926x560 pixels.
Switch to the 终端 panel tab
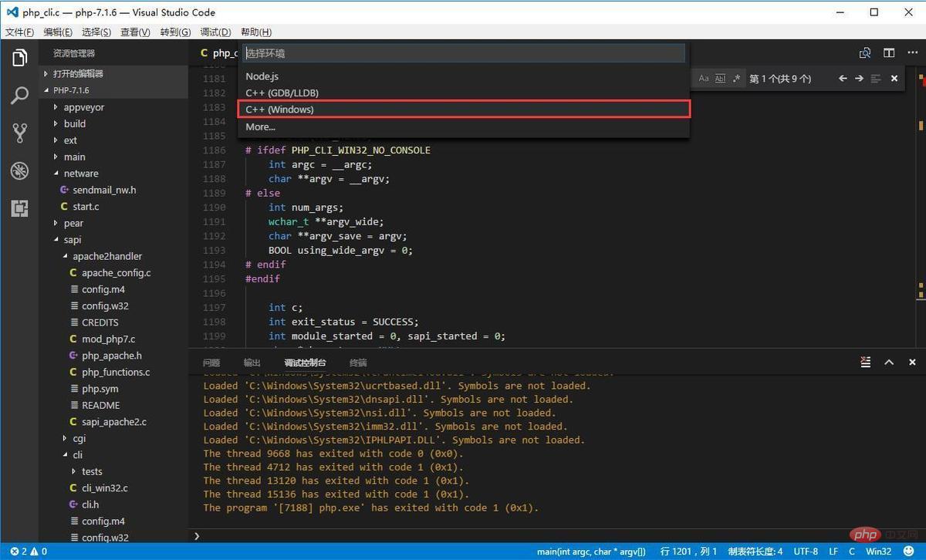[358, 363]
